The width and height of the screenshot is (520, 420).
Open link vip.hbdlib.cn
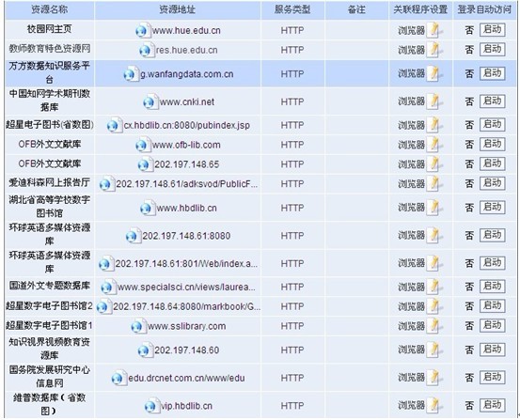click(186, 406)
